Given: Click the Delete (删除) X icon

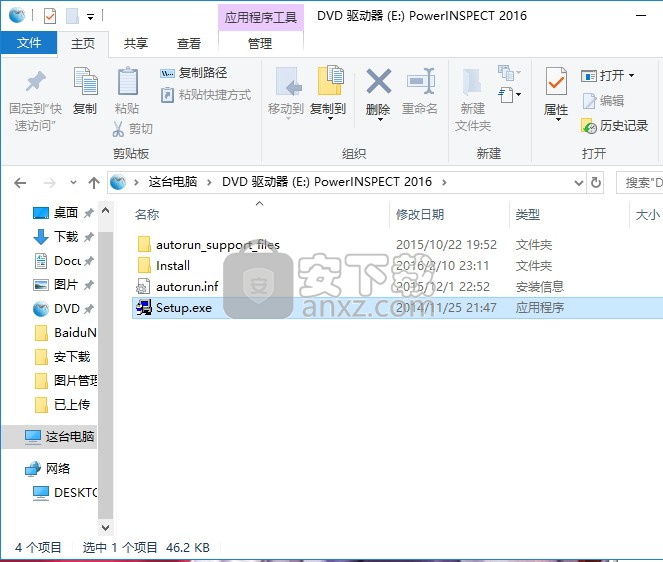Looking at the screenshot, I should tap(378, 81).
